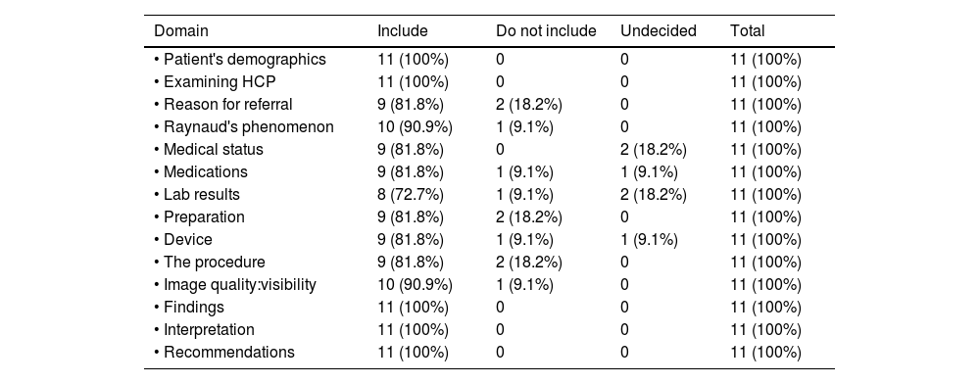
Task: Click the Include column header
Action: [403, 31]
